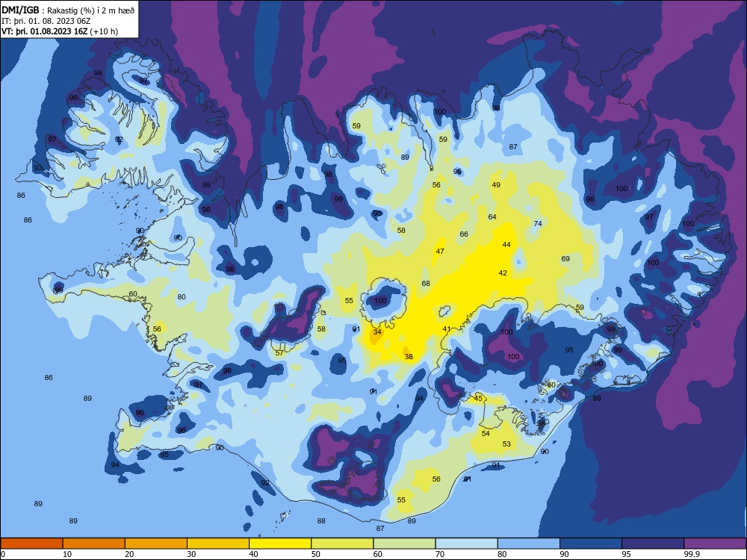Click the legend label '99.9'

(x=692, y=554)
